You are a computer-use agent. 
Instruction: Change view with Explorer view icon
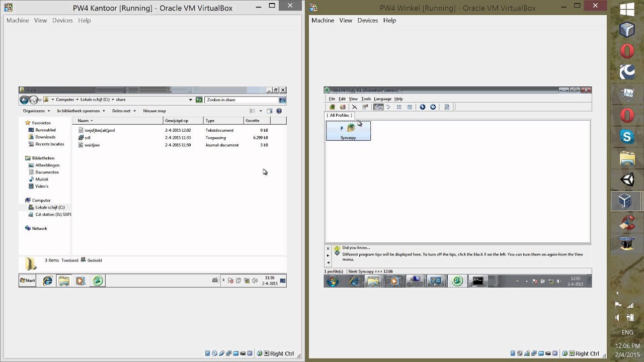tap(253, 111)
